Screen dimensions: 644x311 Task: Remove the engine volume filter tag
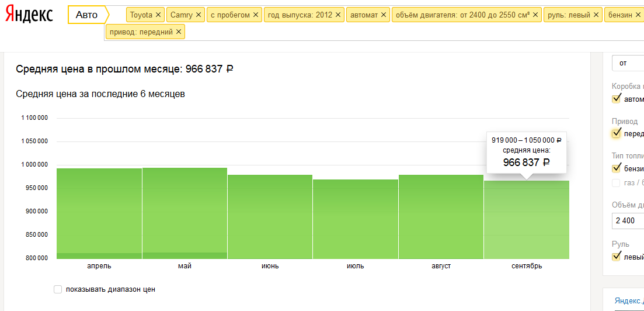(x=535, y=15)
